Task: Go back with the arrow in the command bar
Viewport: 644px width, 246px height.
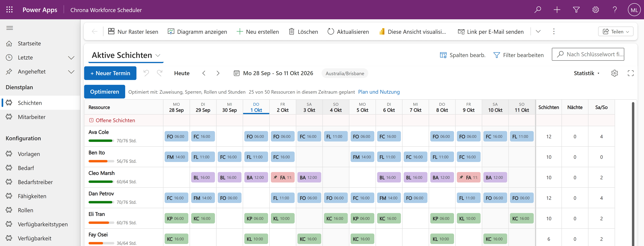Action: coord(94,31)
